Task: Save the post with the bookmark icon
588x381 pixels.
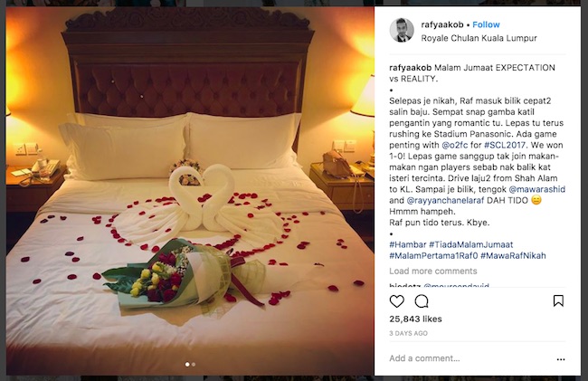Action: point(558,300)
